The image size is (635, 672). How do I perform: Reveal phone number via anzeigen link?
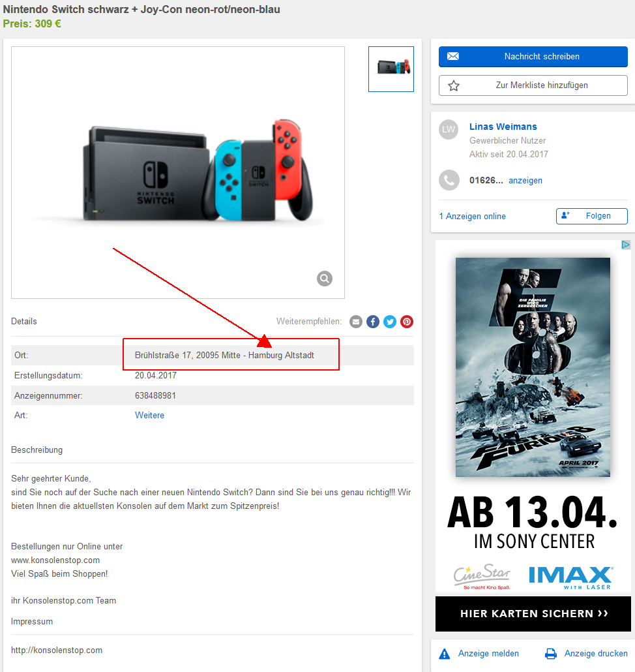(x=525, y=181)
